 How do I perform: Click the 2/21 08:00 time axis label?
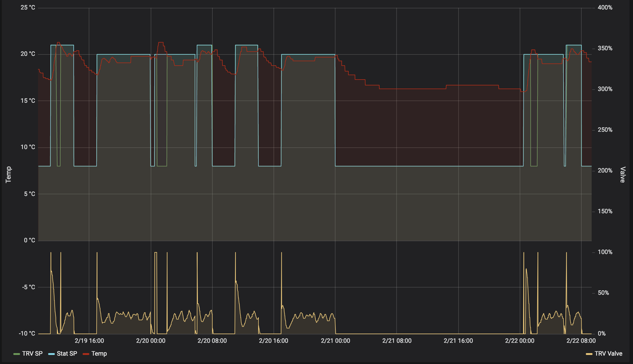397,341
